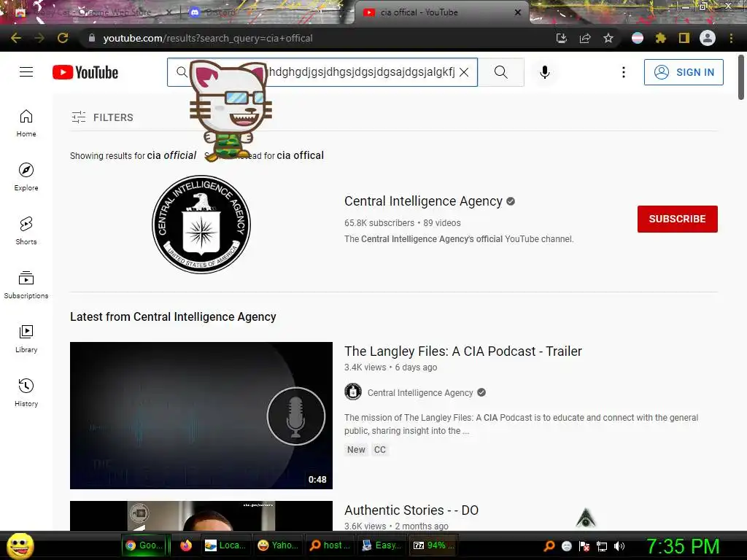The height and width of the screenshot is (560, 747).
Task: Bookmark this page with the star
Action: [x=608, y=38]
